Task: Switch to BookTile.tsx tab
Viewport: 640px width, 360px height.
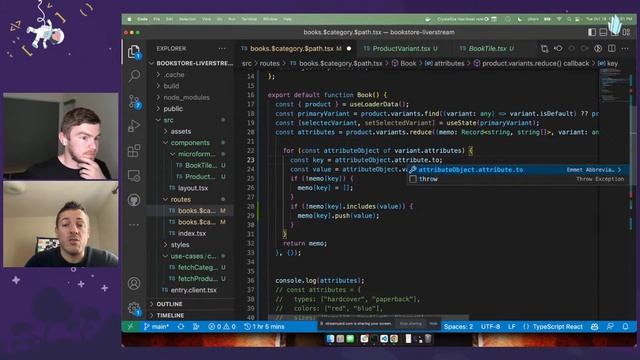Action: point(487,49)
